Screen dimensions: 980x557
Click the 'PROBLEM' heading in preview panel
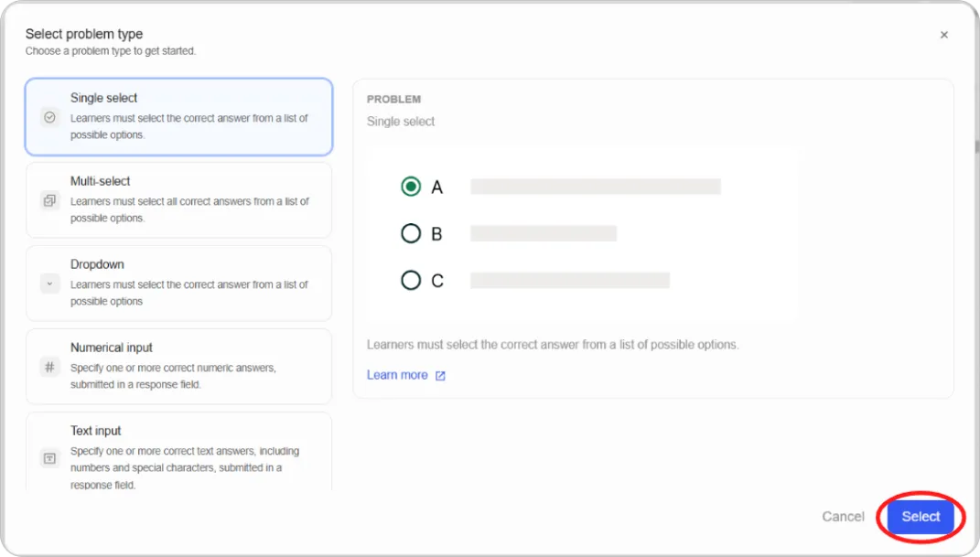click(393, 99)
